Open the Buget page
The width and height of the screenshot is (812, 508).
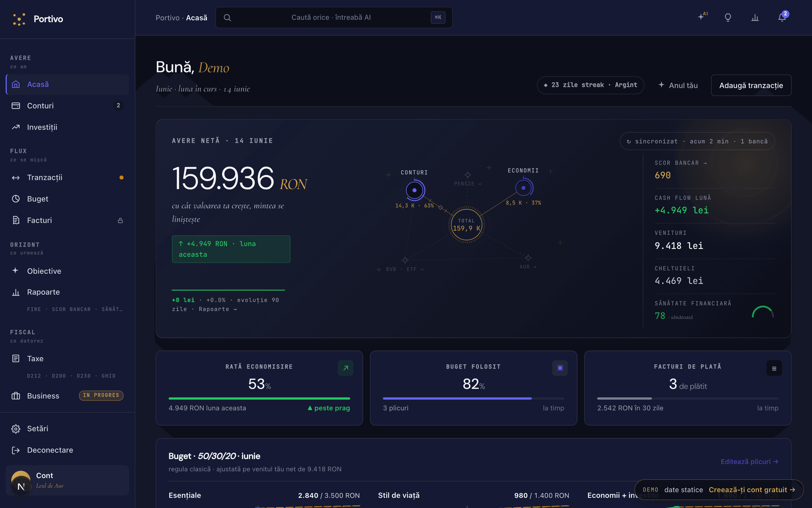tap(67, 199)
